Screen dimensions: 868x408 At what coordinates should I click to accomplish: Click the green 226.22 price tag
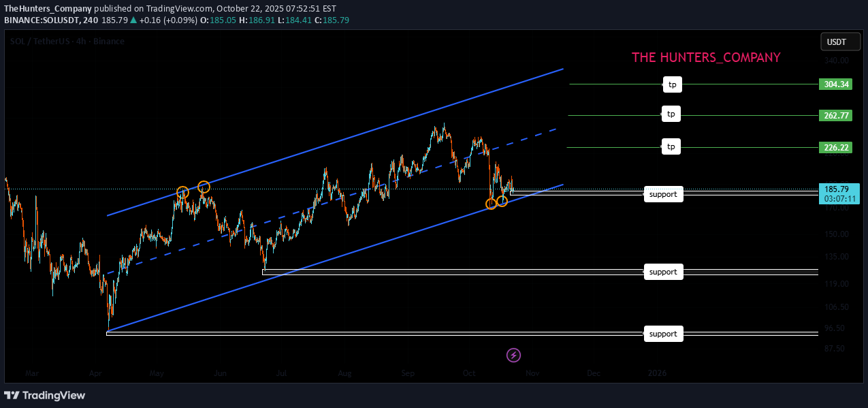pos(835,147)
